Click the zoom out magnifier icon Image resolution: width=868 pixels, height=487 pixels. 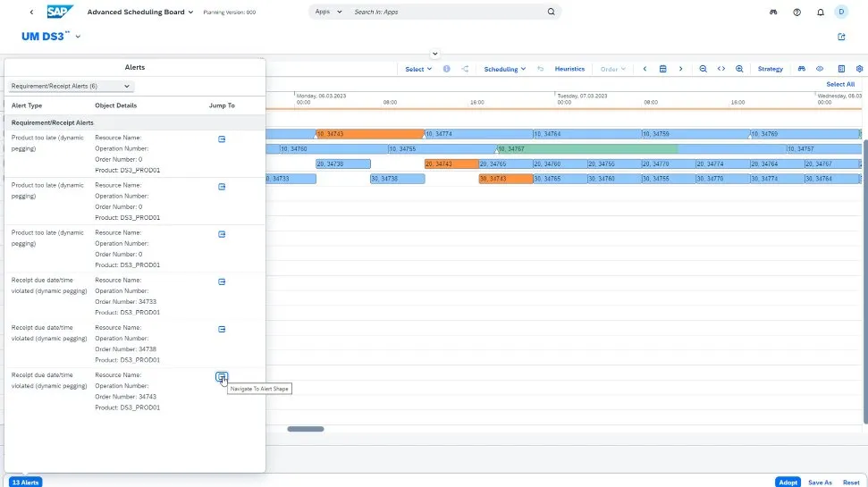coord(704,69)
